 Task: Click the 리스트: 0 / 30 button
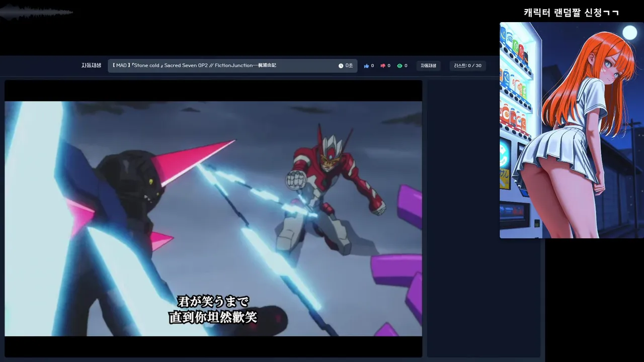click(467, 66)
